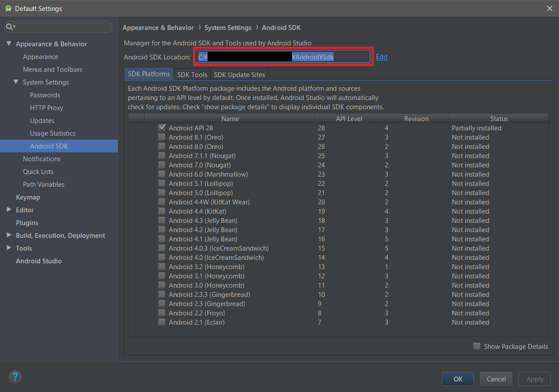
Task: Open Path Variables settings
Action: tap(44, 184)
